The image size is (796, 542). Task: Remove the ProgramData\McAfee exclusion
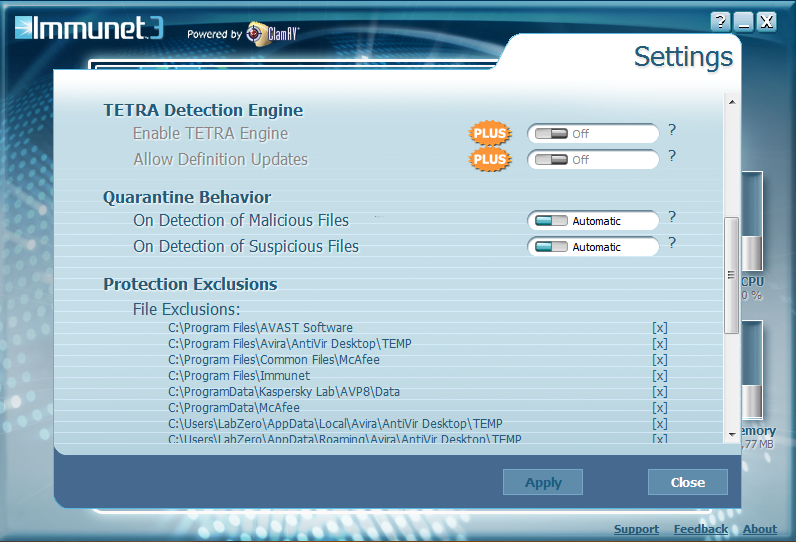[659, 408]
